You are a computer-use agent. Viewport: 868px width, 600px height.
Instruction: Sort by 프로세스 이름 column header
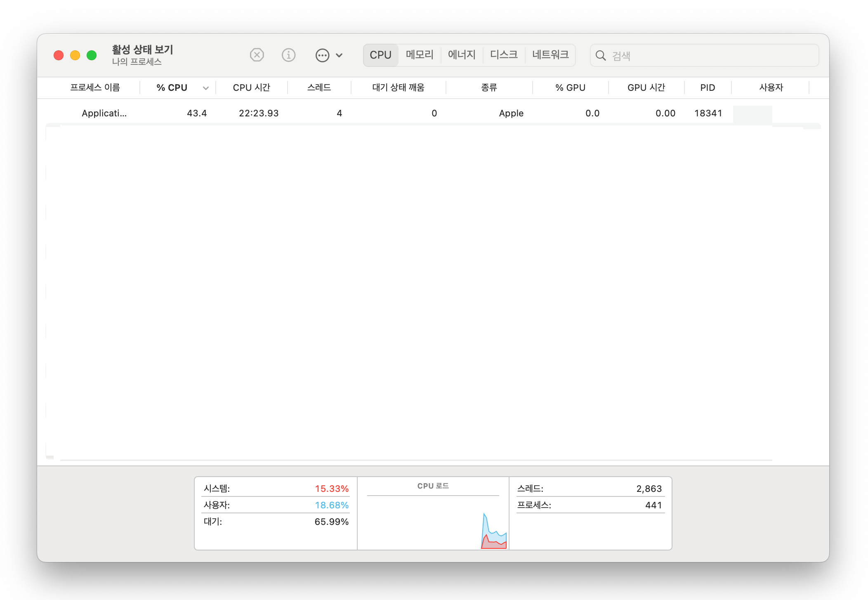[95, 87]
